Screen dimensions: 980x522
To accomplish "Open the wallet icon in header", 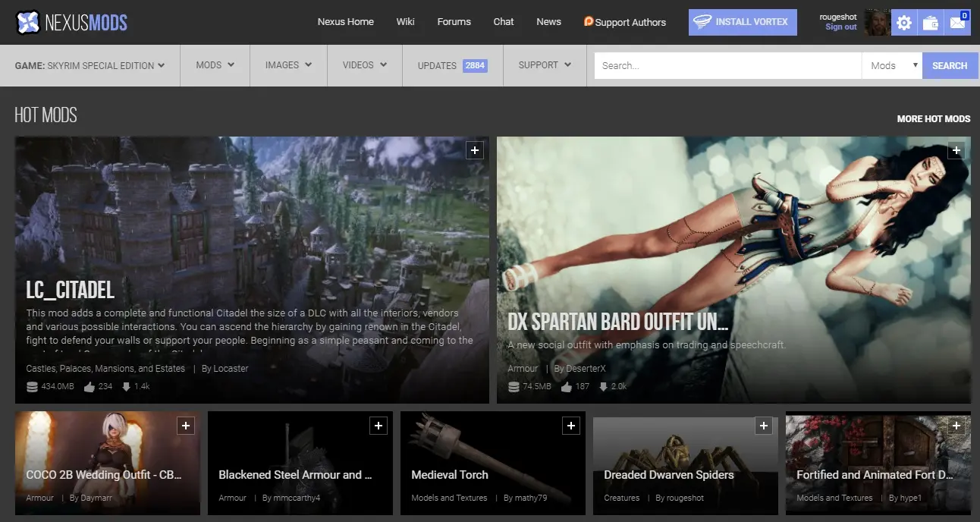I will (x=930, y=23).
